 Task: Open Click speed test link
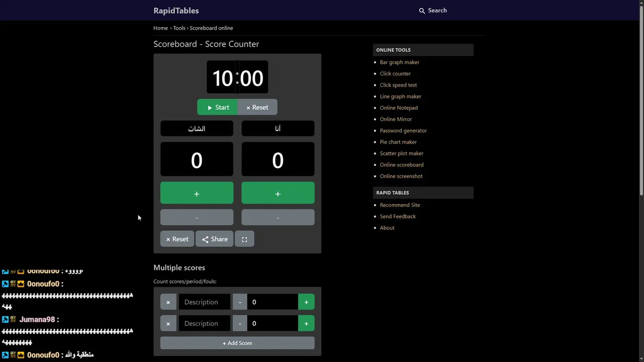[398, 85]
